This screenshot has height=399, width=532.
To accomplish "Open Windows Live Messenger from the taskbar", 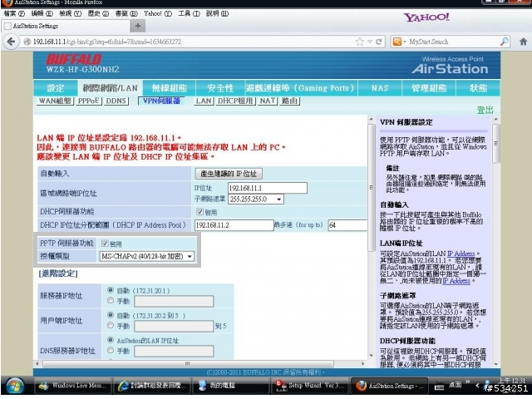I will click(x=72, y=386).
